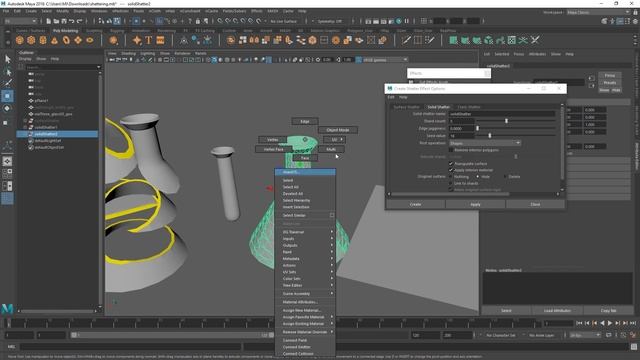The height and width of the screenshot is (360, 640).
Task: Click the star-shaped shelf icon before T
Action: (x=137, y=40)
